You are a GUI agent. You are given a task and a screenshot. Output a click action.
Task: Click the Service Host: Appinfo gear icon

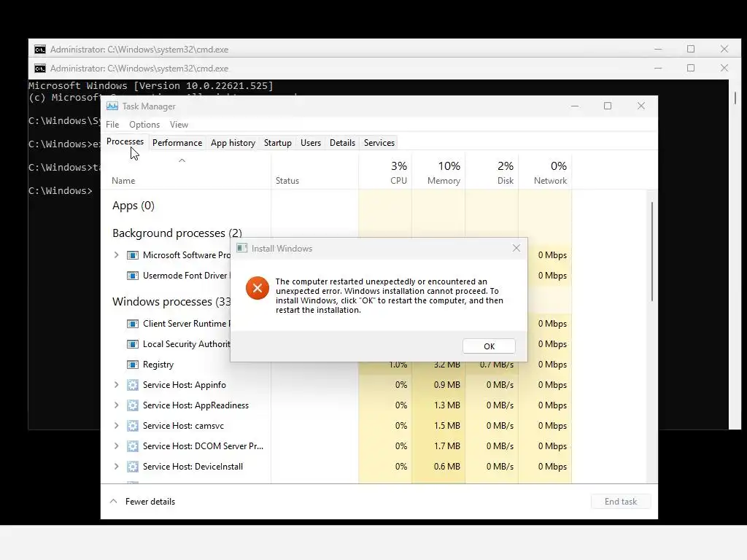133,385
